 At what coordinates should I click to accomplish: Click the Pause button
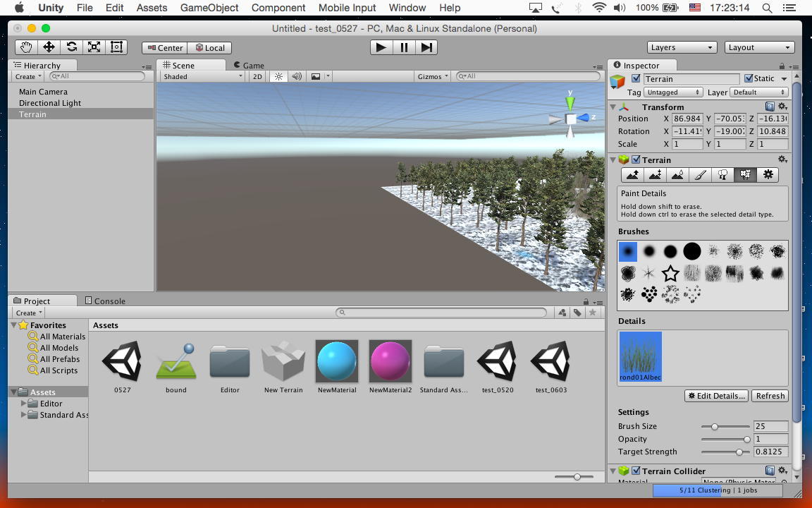(404, 47)
